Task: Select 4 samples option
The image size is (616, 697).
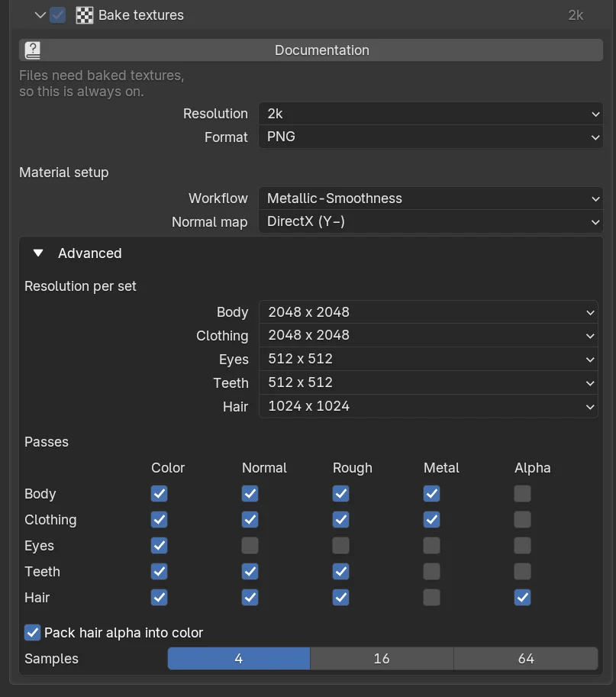Action: pyautogui.click(x=239, y=658)
